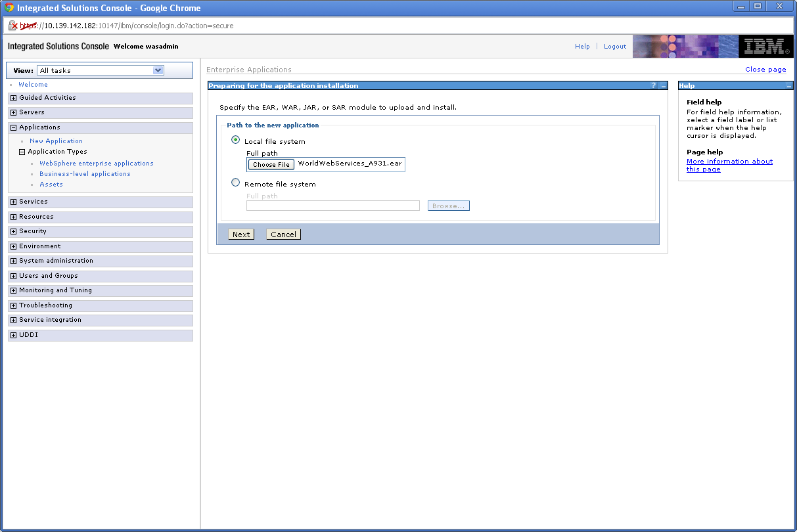
Task: Click Help link in header
Action: (582, 47)
